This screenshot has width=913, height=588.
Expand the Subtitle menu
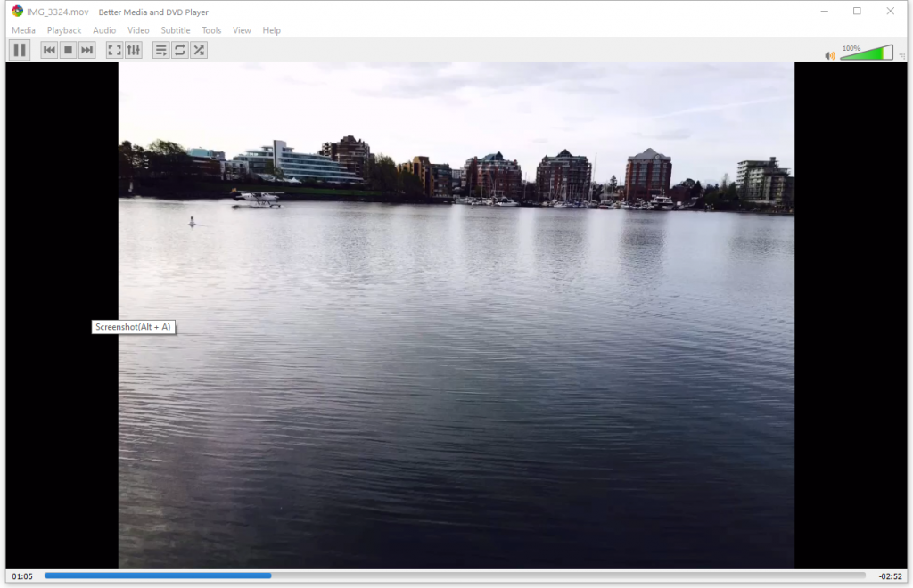176,30
